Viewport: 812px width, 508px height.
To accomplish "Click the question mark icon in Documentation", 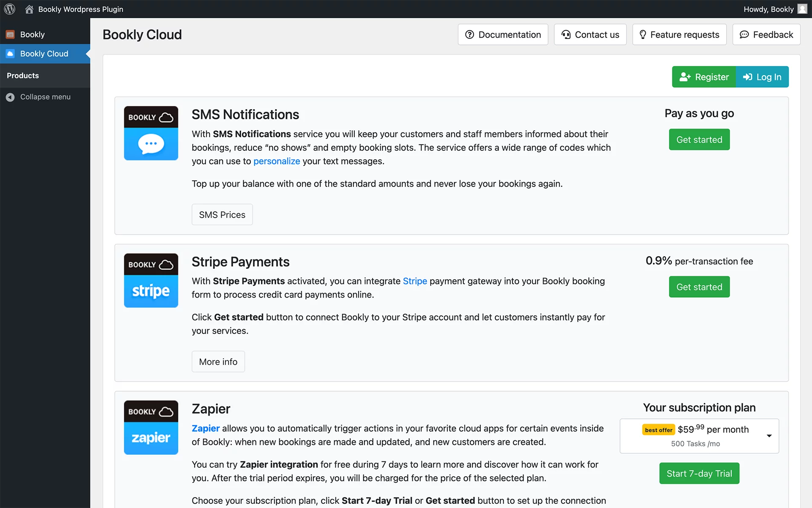I will pyautogui.click(x=469, y=35).
